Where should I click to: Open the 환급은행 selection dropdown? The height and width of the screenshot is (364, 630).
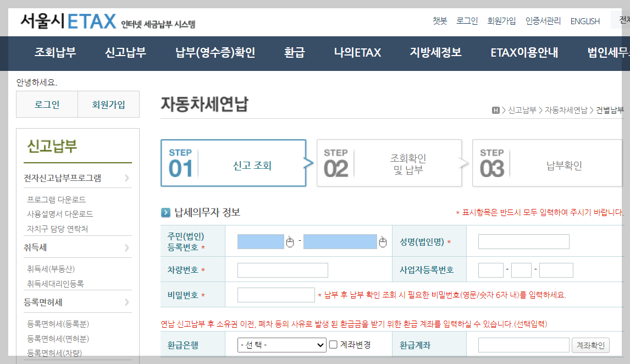(x=281, y=344)
